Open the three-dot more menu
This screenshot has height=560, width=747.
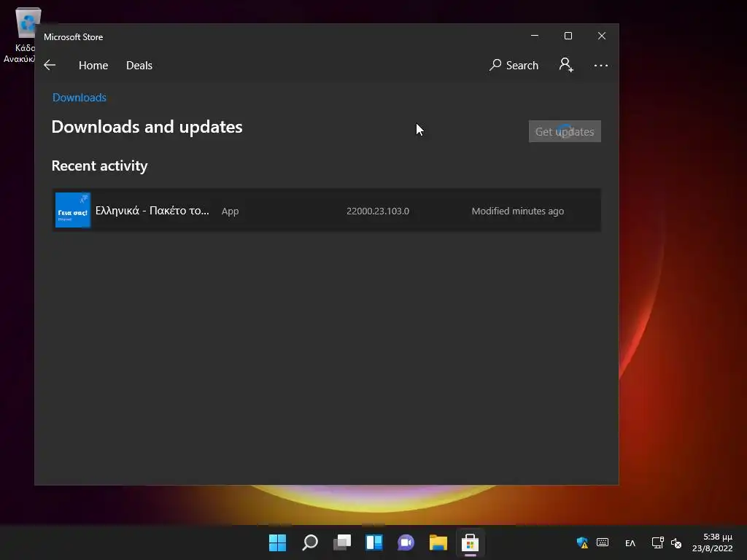point(601,65)
